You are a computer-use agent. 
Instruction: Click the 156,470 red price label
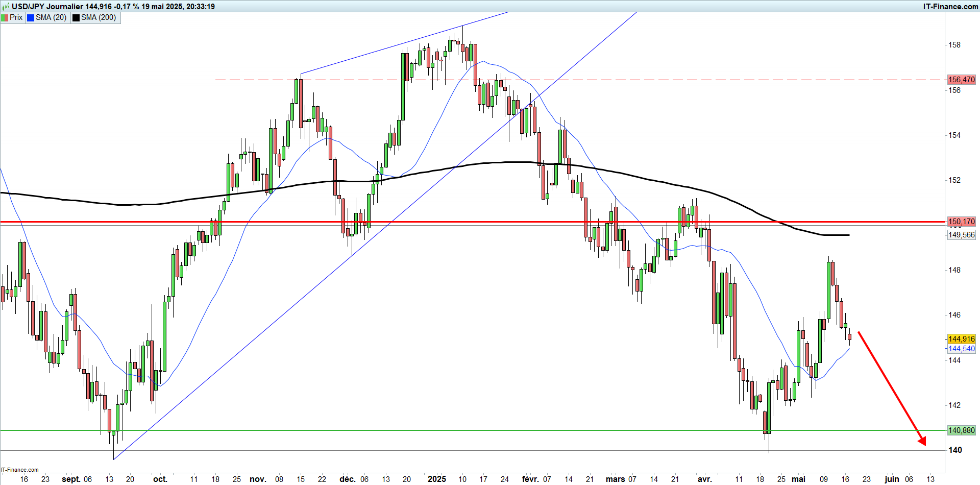961,80
